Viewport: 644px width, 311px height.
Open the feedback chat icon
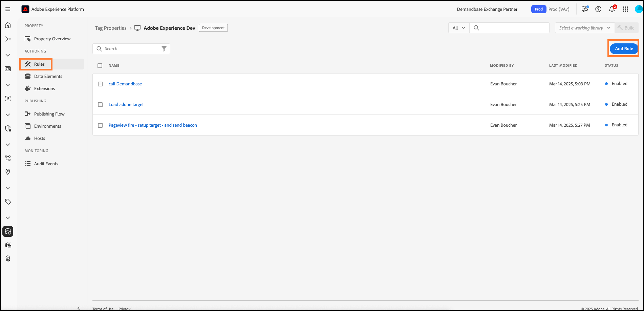tap(585, 9)
